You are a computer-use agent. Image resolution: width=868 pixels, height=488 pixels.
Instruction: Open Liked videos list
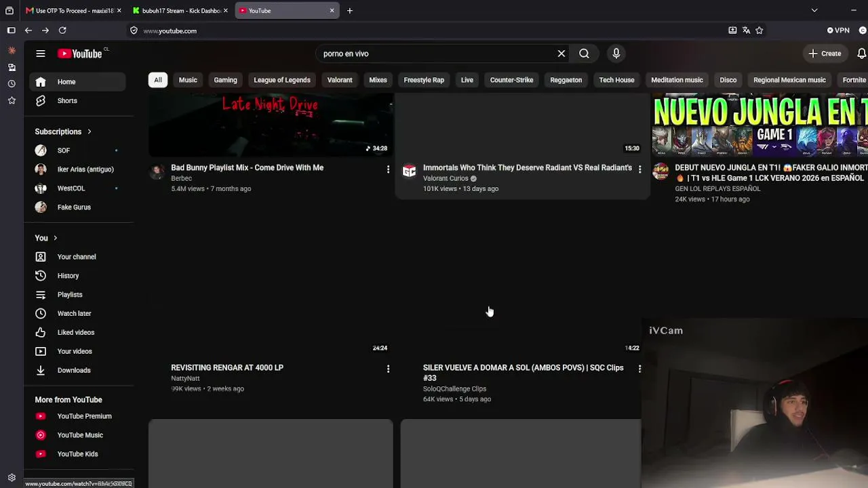(79, 333)
